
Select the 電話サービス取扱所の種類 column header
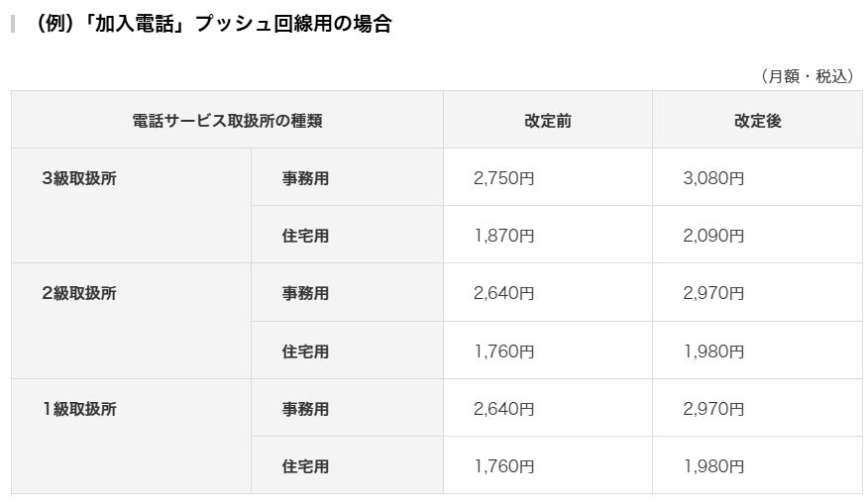point(227,121)
